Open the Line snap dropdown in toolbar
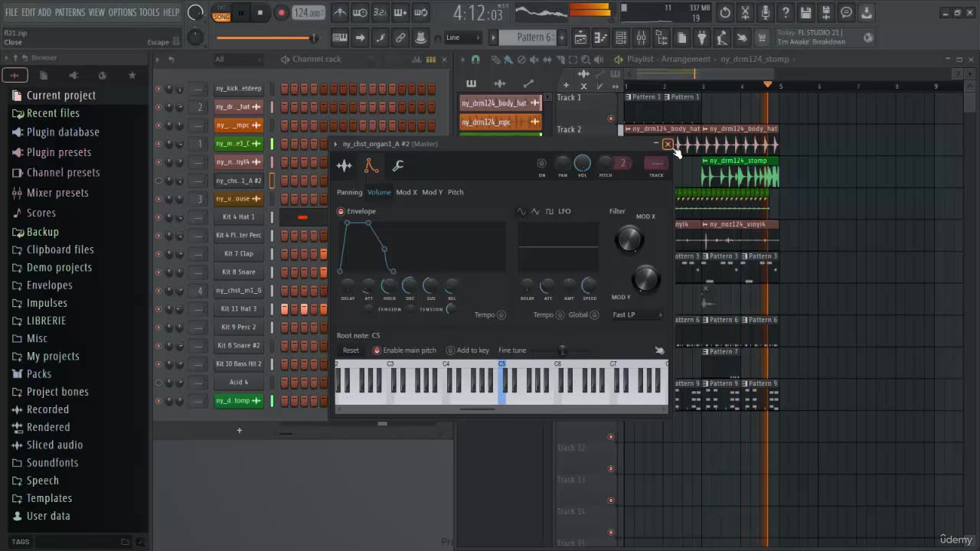Screen dimensions: 980x551 pyautogui.click(x=462, y=37)
